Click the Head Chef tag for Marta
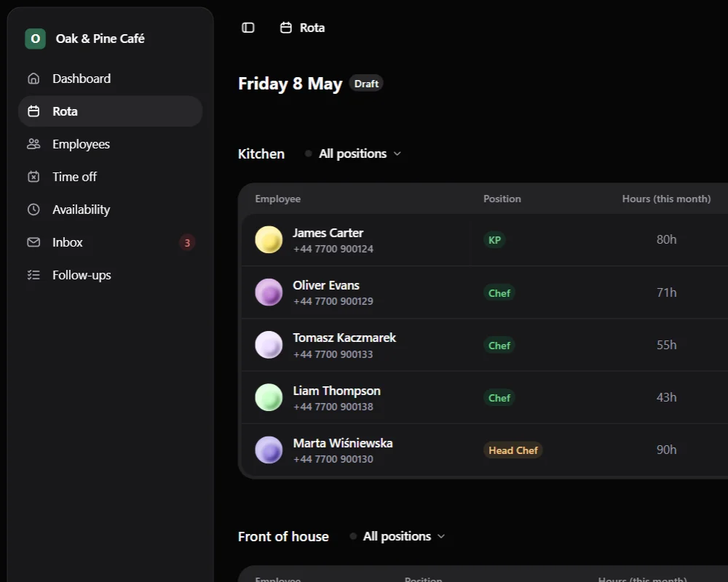 pyautogui.click(x=513, y=450)
